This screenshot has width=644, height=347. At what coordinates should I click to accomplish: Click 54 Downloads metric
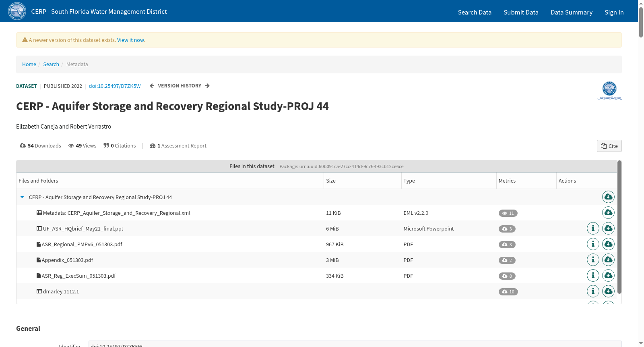(40, 145)
